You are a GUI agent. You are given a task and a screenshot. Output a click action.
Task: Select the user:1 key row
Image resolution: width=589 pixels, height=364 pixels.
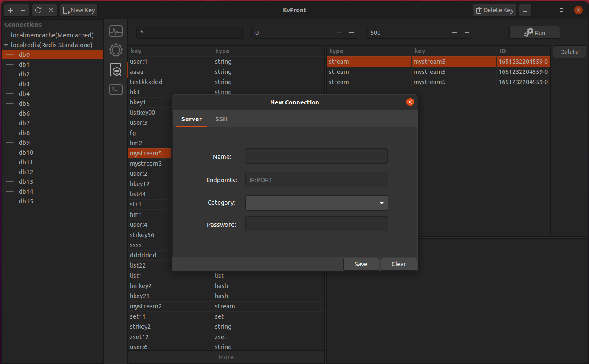[226, 62]
